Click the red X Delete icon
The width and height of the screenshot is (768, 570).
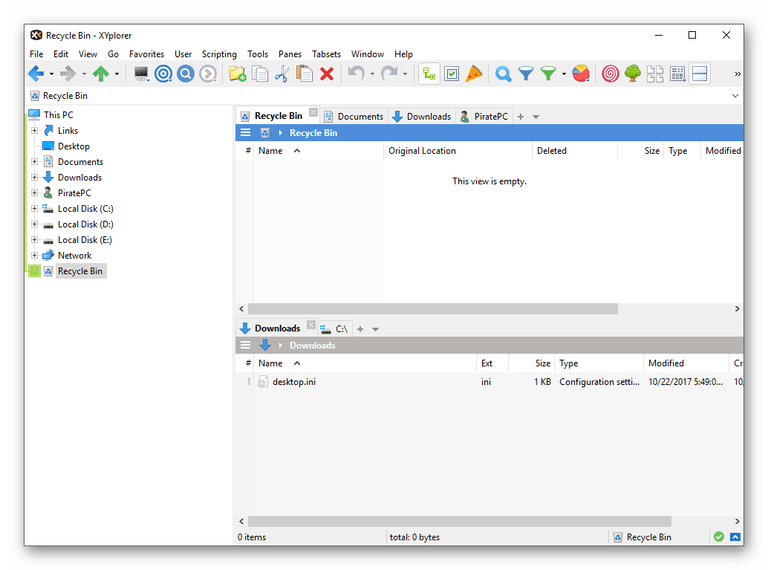click(327, 74)
